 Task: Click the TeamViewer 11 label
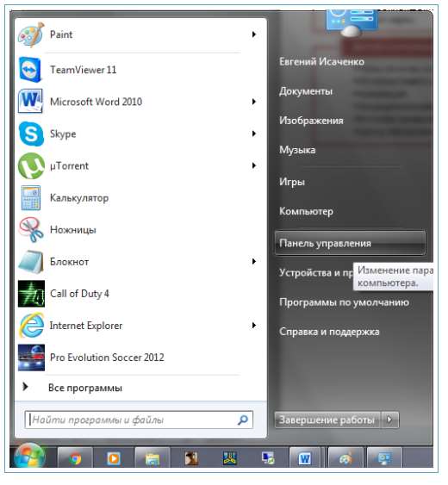coord(84,70)
